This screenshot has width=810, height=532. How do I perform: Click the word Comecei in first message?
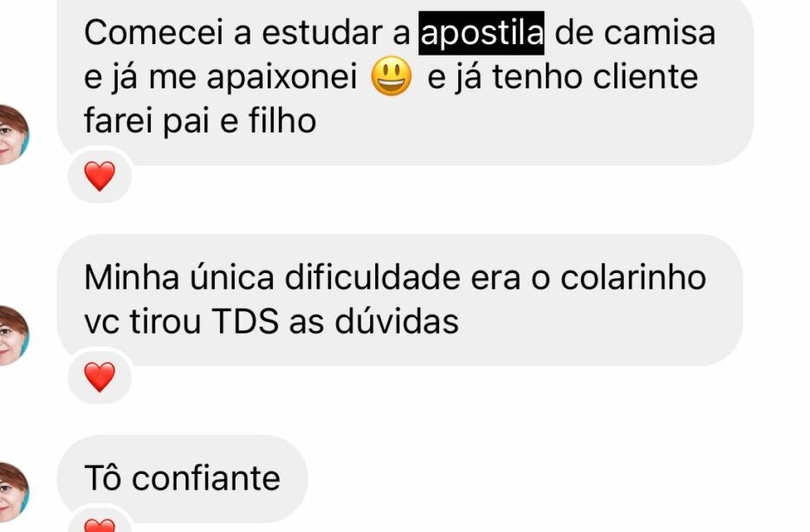[x=153, y=33]
